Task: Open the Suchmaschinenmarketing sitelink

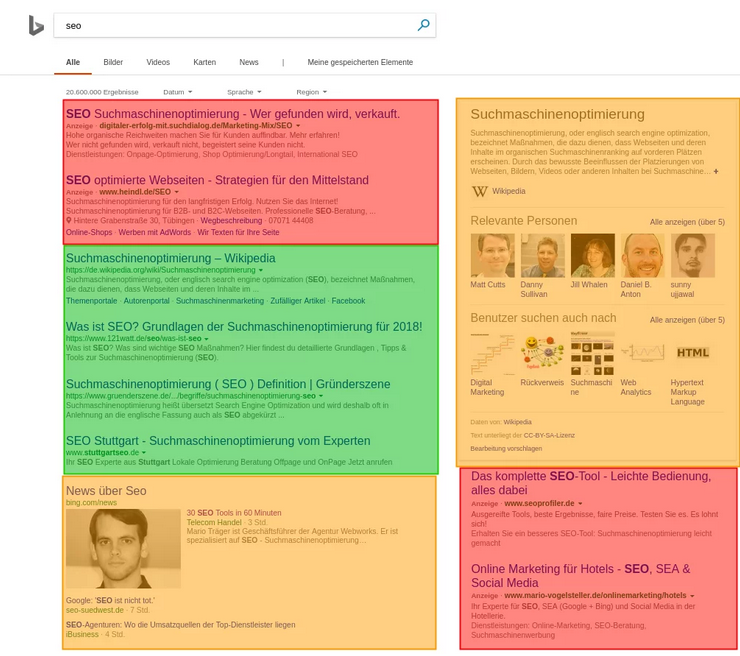Action: [220, 301]
